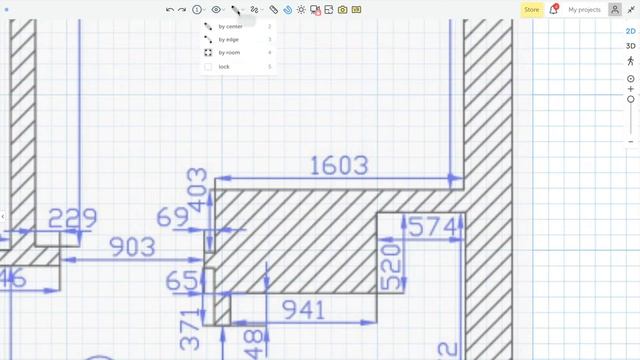Image resolution: width=640 pixels, height=360 pixels.
Task: Select the 403 dimension label
Action: 197,190
